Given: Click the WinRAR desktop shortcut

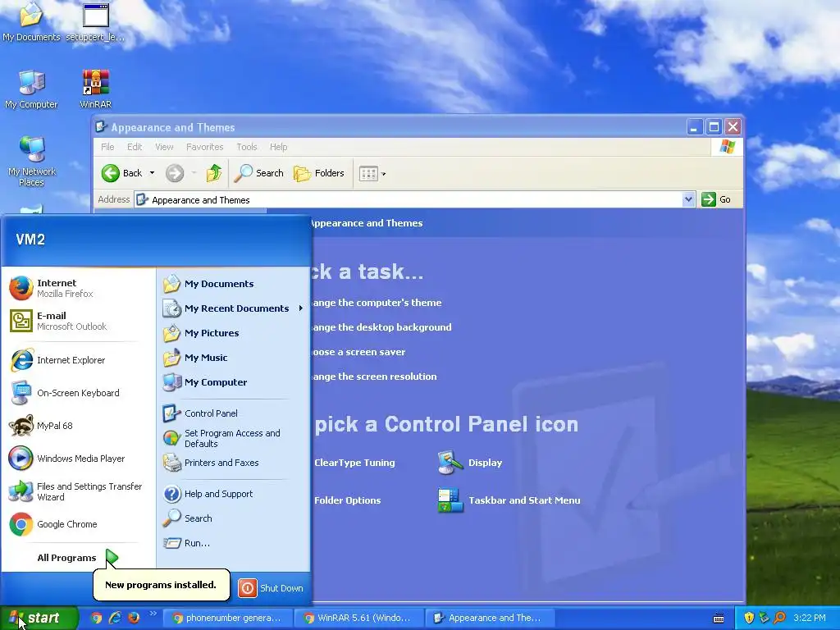Looking at the screenshot, I should (95, 89).
